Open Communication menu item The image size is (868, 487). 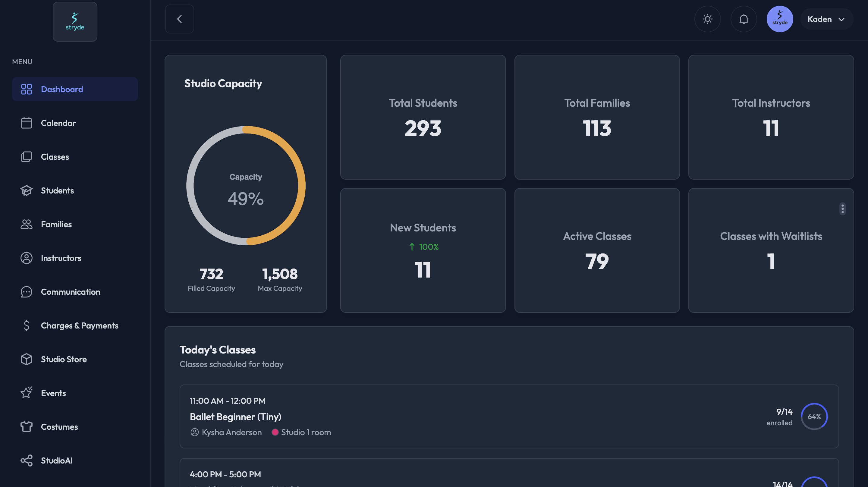75,291
